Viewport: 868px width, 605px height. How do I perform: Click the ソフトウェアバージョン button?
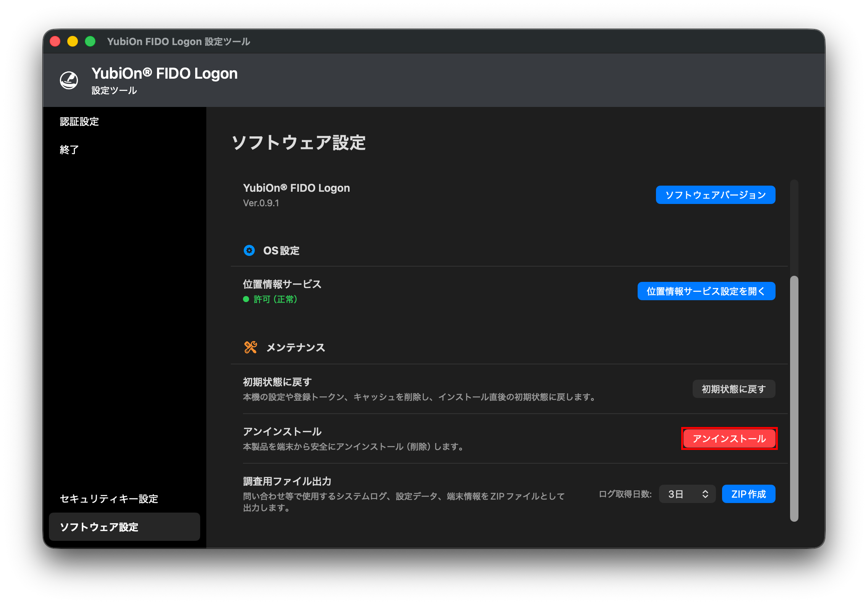716,195
